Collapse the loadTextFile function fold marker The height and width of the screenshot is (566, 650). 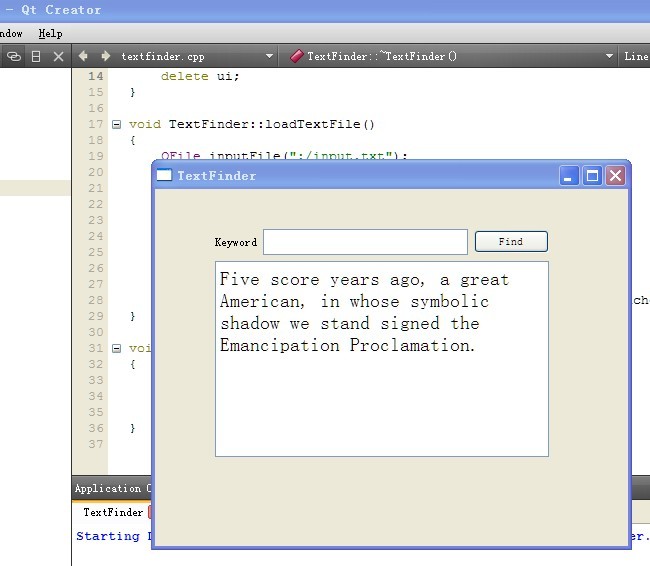(x=117, y=125)
